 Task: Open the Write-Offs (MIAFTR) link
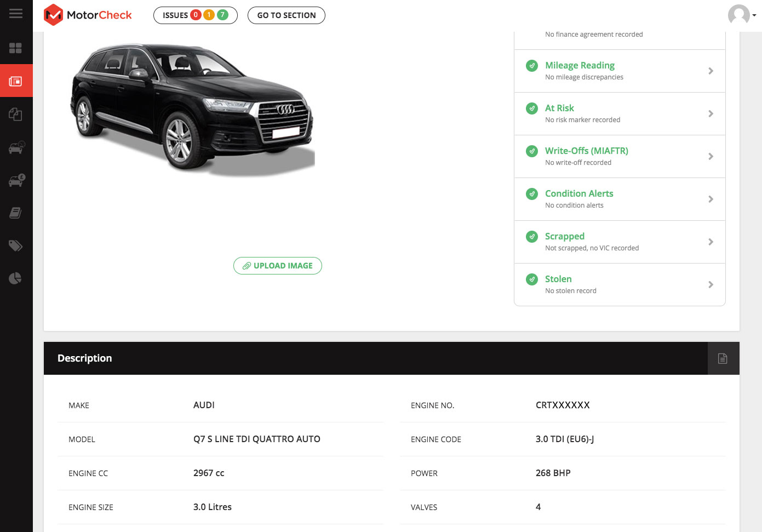(x=587, y=151)
